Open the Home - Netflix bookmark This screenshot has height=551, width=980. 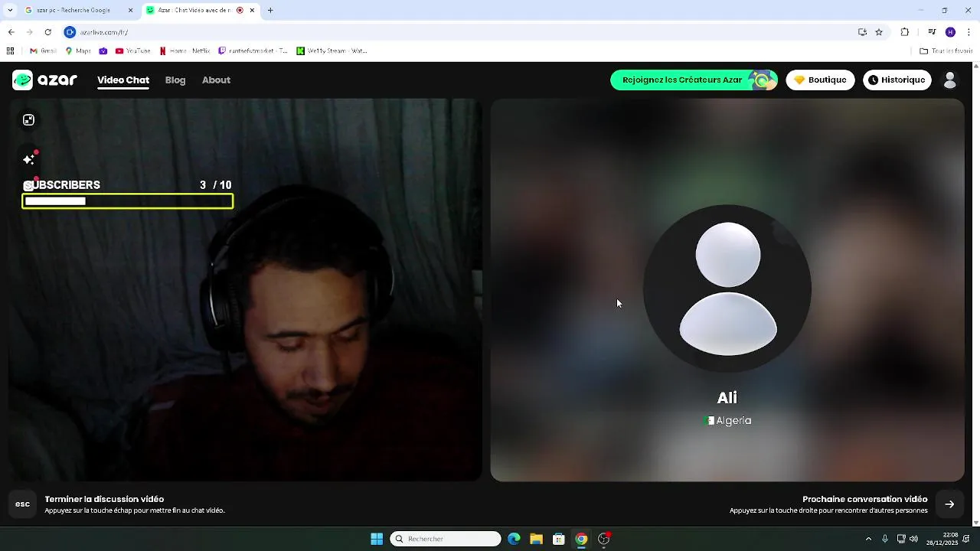[185, 51]
